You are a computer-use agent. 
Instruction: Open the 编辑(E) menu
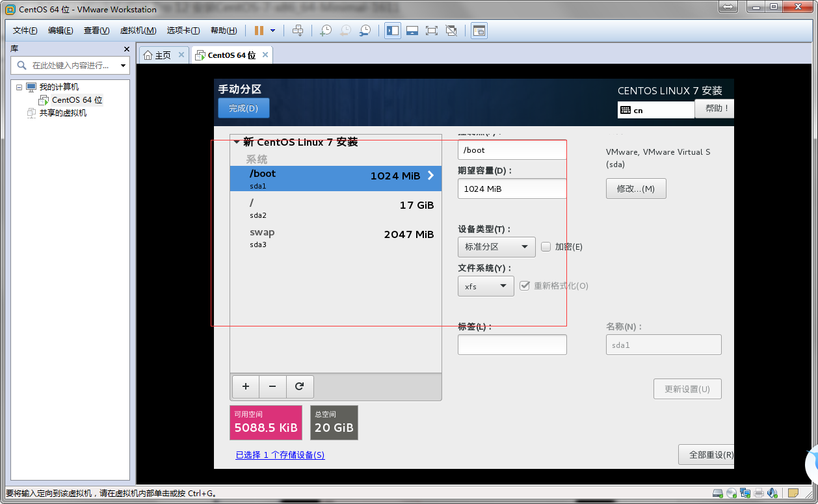pyautogui.click(x=60, y=31)
